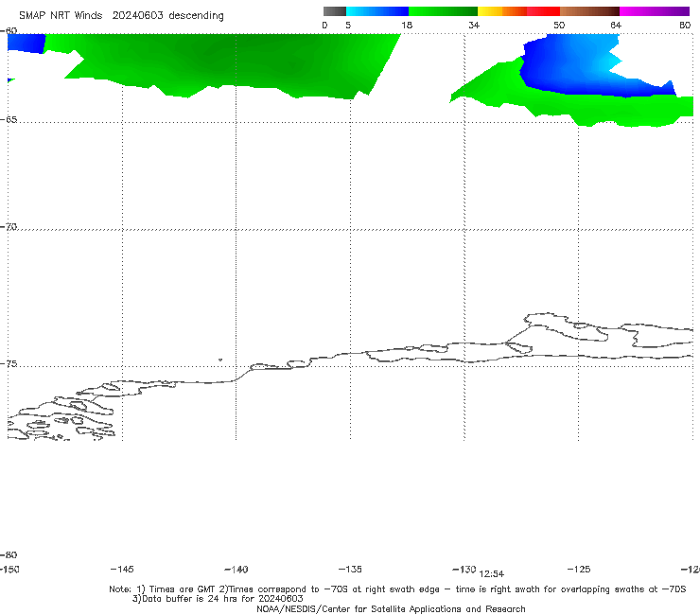Click the note line starting 'Note: 1) Times are GMT'
The height and width of the screenshot is (615, 700).
(x=397, y=589)
